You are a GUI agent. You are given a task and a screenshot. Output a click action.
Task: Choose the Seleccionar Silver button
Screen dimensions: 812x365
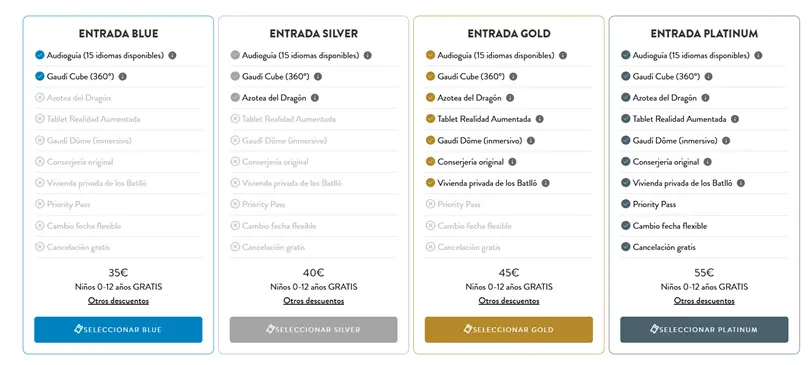tap(313, 330)
